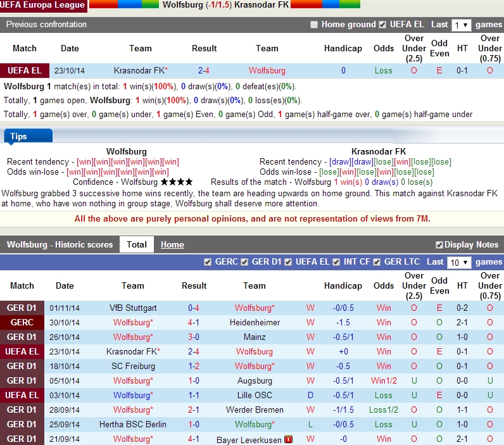Select the Win1/2 odds cell for Augsburg match
The width and height of the screenshot is (504, 445).
[x=384, y=380]
